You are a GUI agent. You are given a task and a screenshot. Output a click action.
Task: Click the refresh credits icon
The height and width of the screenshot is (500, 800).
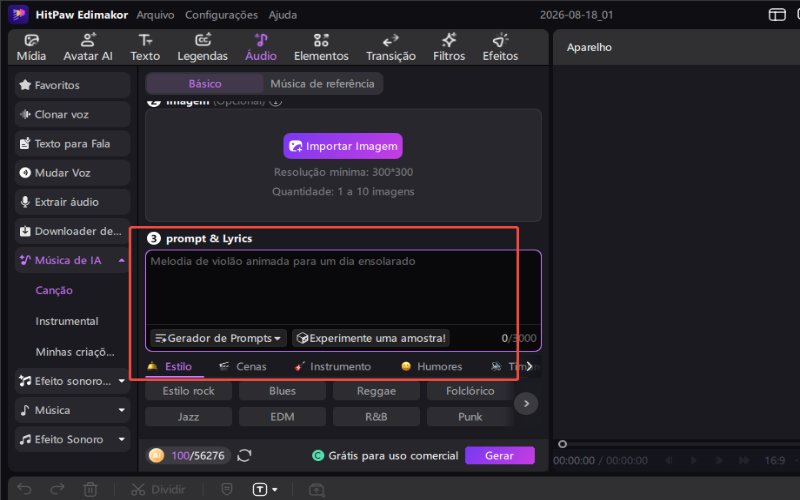point(244,455)
